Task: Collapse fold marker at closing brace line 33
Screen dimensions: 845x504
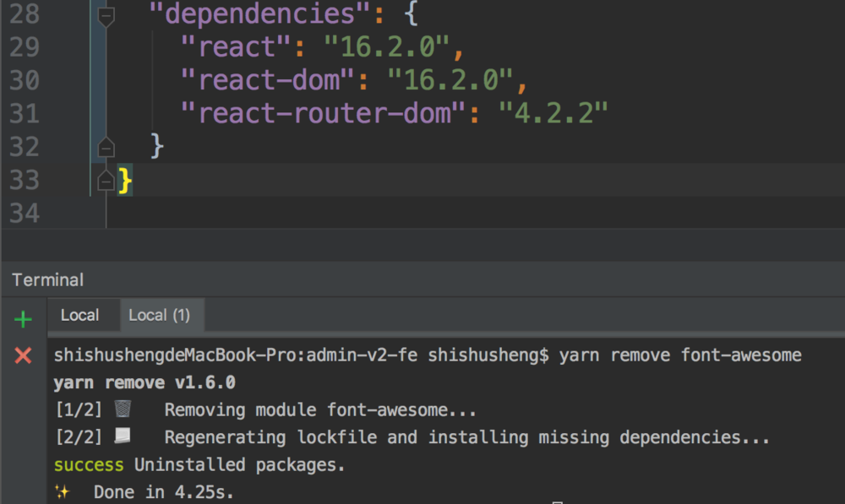Action: coord(106,180)
